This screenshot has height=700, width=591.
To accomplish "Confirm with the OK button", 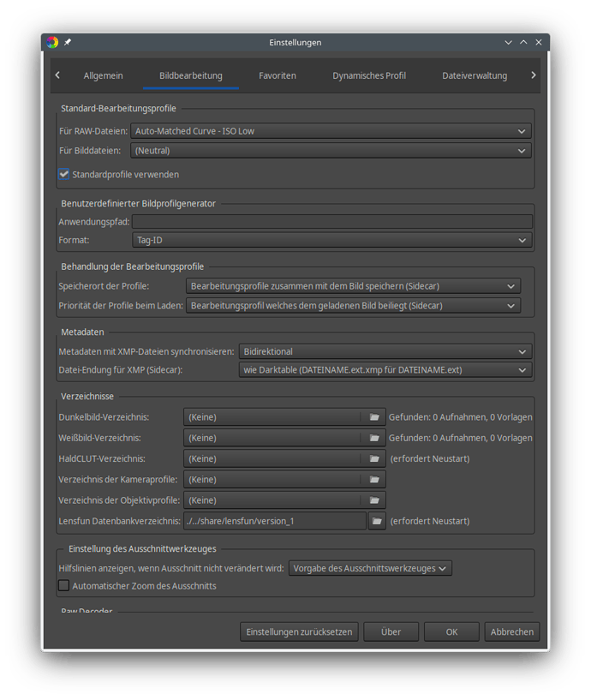I will (451, 631).
